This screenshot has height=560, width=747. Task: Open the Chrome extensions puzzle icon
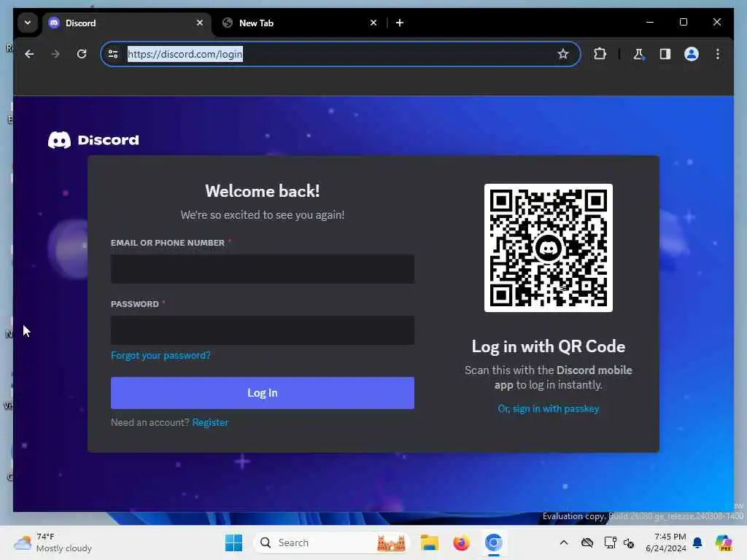coord(600,54)
